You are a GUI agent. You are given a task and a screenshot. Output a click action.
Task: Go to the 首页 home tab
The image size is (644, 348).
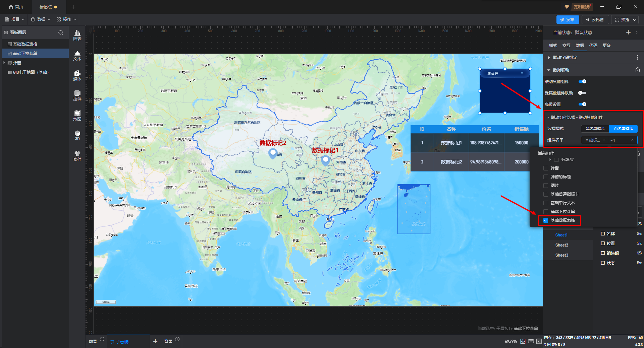tap(16, 7)
